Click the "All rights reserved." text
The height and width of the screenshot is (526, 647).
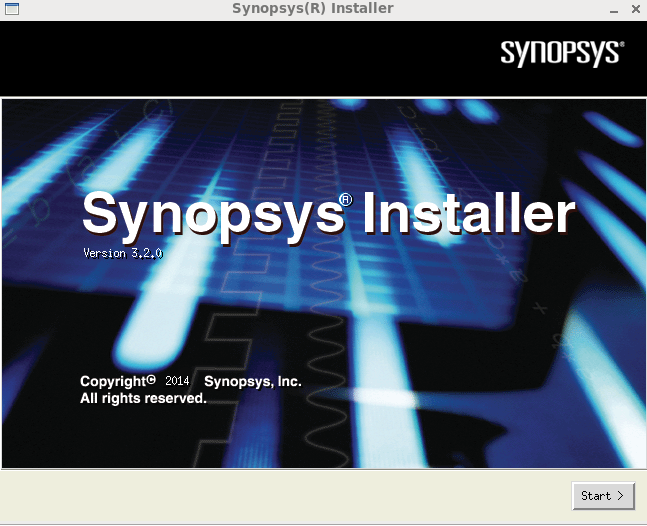[x=143, y=398]
